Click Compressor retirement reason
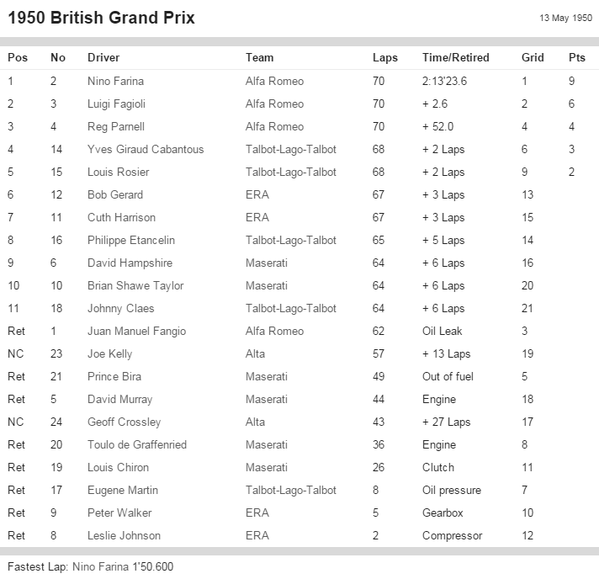The image size is (599, 579). (x=452, y=536)
